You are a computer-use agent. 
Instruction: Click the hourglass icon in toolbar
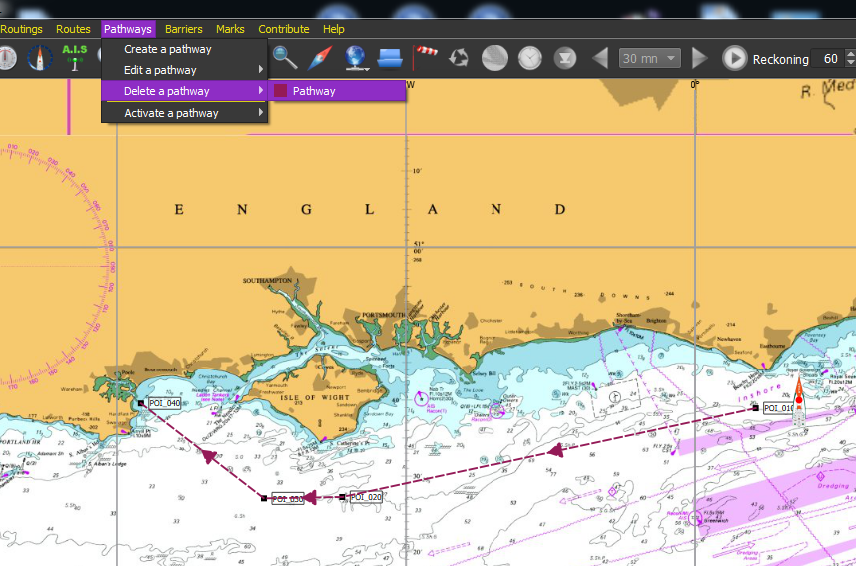[x=565, y=58]
